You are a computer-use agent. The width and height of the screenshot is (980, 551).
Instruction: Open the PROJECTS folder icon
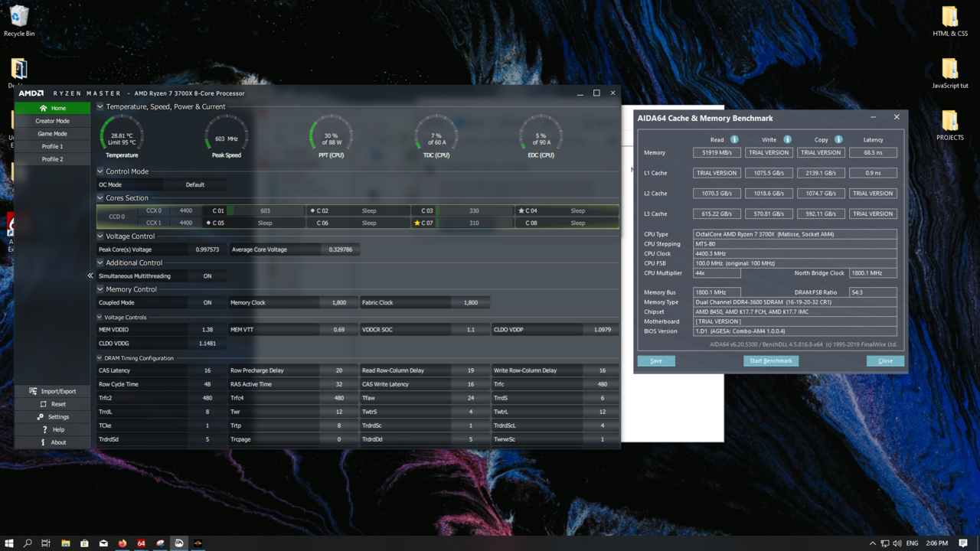[x=950, y=126]
